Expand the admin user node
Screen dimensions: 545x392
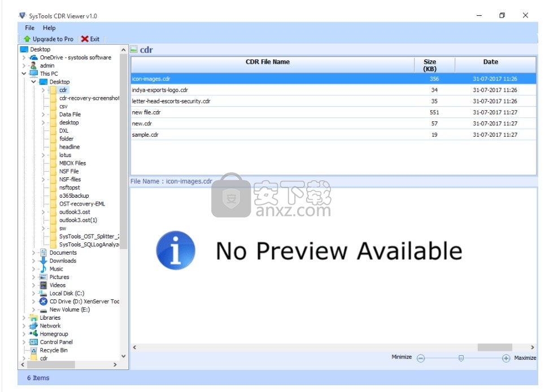(x=24, y=66)
